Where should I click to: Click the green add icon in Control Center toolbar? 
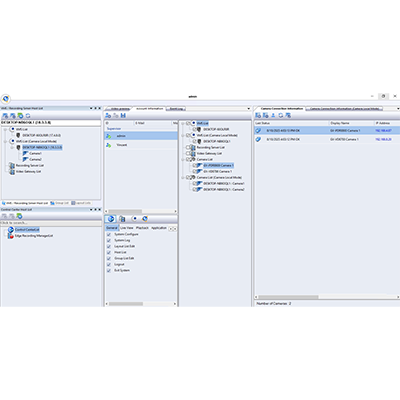(20, 216)
